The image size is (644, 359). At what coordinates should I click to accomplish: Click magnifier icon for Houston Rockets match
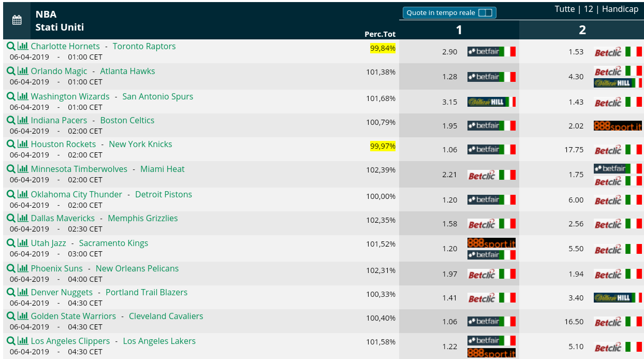11,143
